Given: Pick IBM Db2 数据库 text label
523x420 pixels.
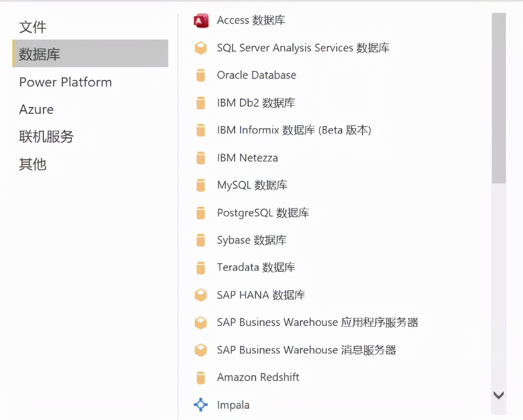Looking at the screenshot, I should (x=256, y=103).
